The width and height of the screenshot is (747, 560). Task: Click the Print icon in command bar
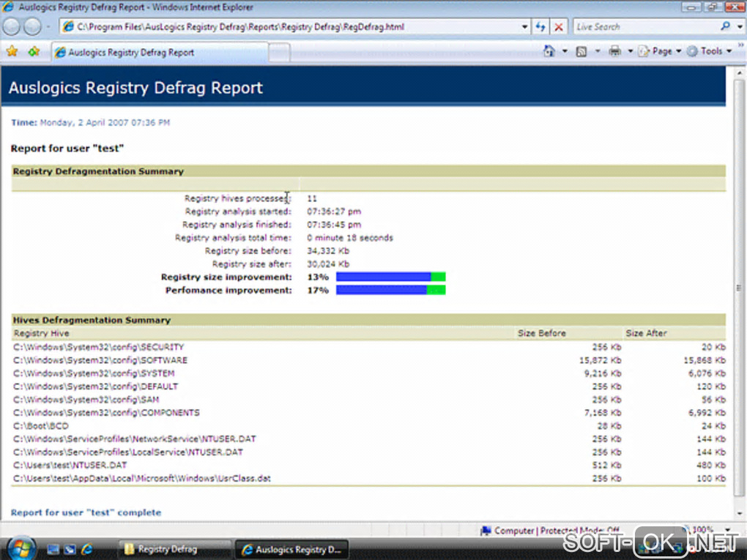click(615, 51)
